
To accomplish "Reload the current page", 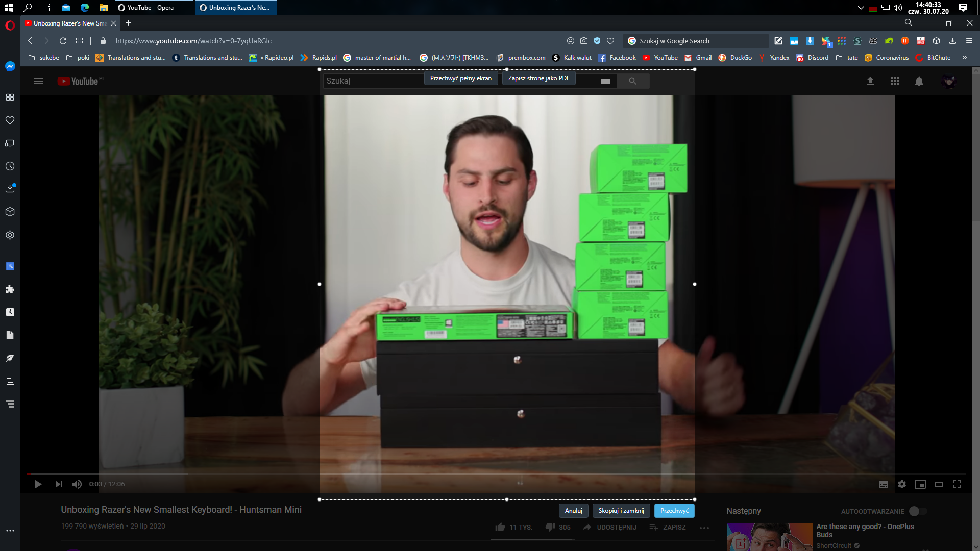I will tap(63, 41).
